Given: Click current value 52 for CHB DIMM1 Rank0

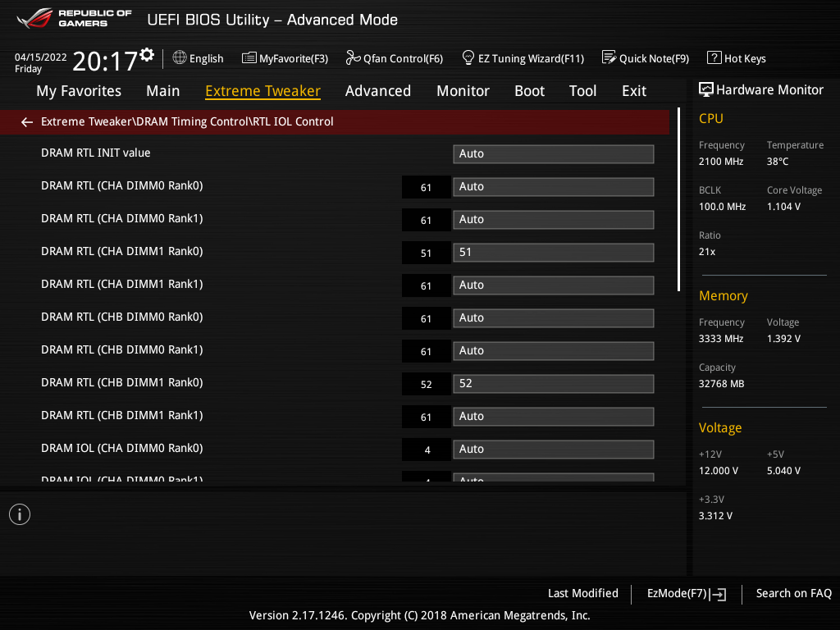Looking at the screenshot, I should point(426,384).
